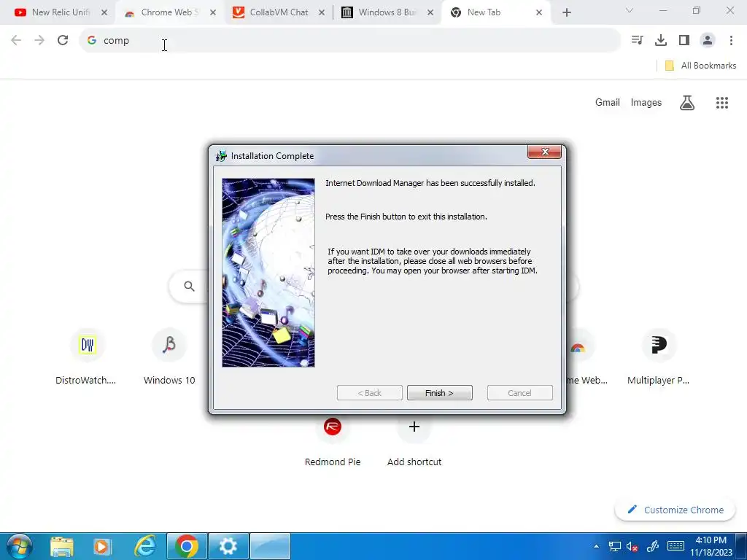Click the blank window taskbar button
Screen dimensions: 747x560
pos(270,546)
